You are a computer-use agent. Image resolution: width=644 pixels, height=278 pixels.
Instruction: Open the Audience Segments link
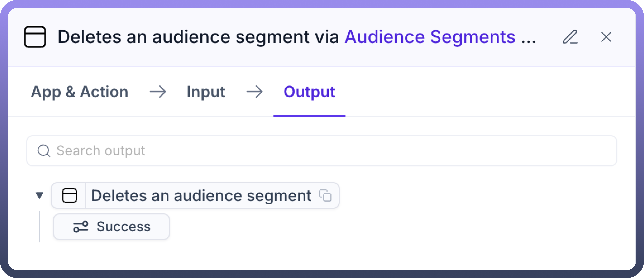pos(430,37)
